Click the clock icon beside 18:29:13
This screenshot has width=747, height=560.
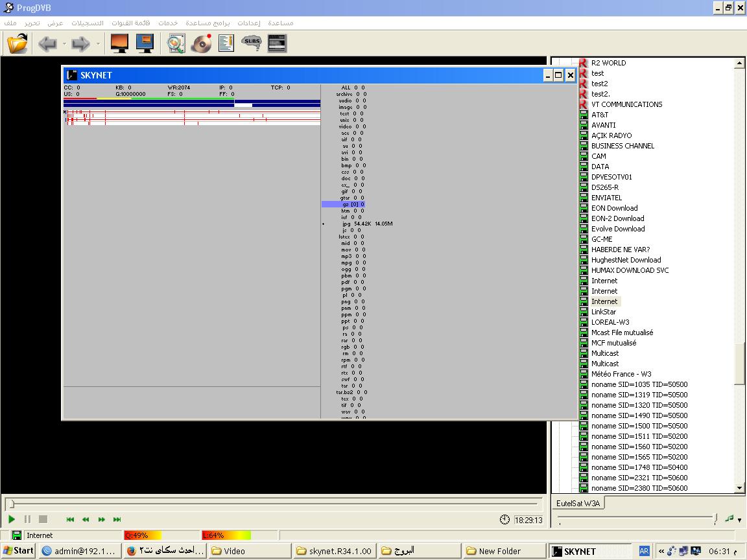point(505,520)
